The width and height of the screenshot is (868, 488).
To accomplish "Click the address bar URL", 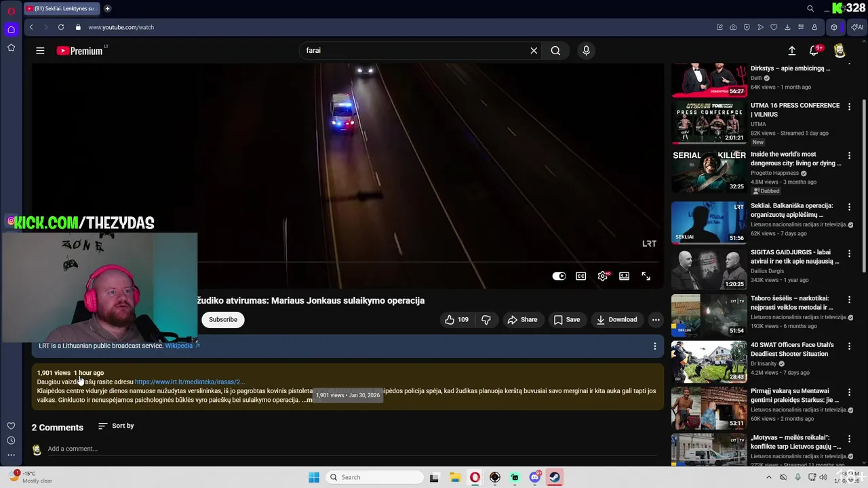I will [121, 27].
